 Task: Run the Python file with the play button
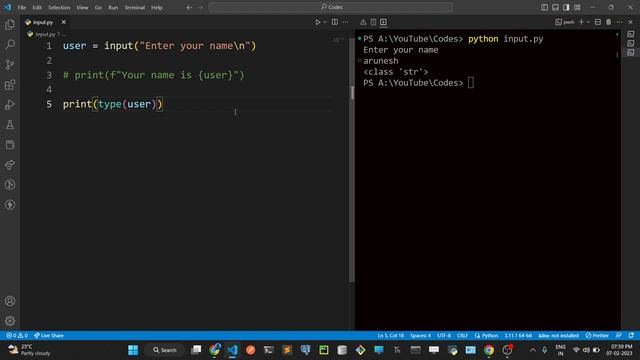[318, 22]
